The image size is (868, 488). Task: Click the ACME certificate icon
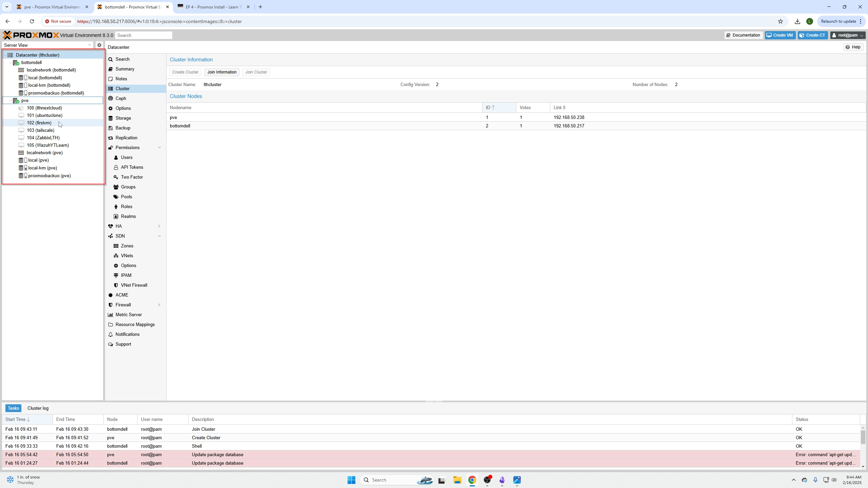(111, 295)
